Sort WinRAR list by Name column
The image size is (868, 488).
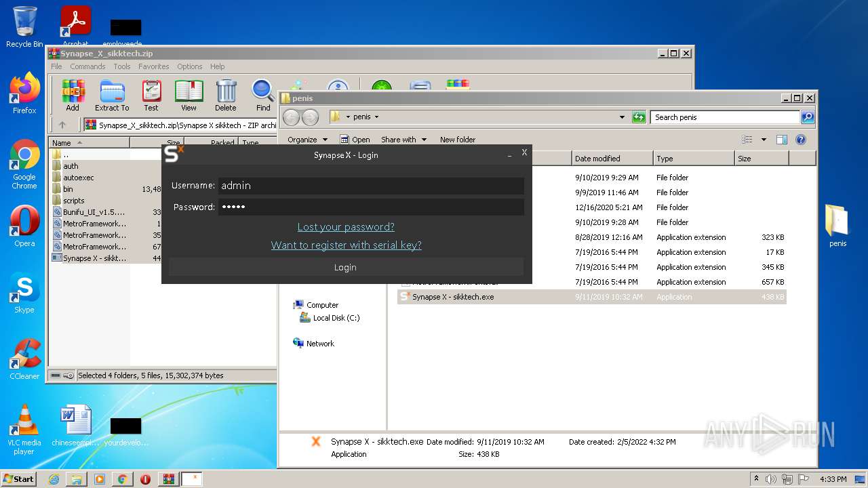(89, 142)
